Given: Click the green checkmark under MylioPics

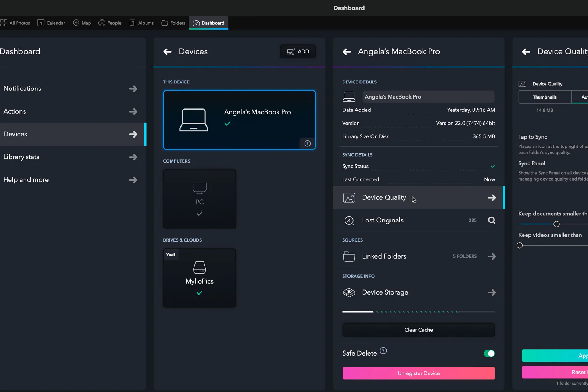Looking at the screenshot, I should [200, 293].
